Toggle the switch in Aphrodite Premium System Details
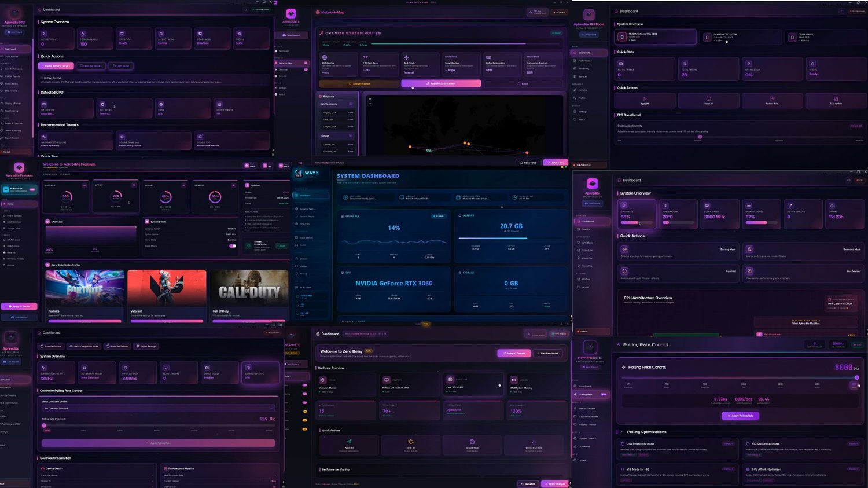 coord(233,245)
